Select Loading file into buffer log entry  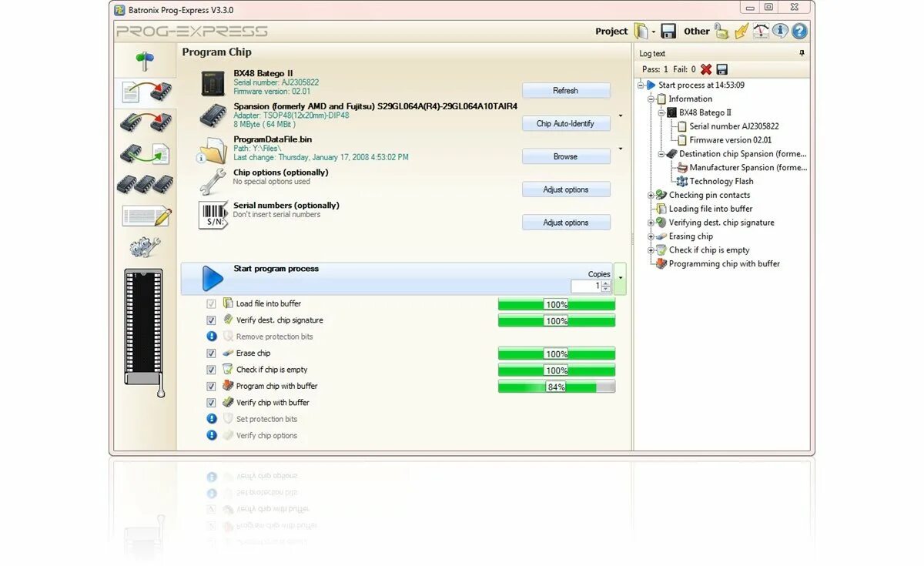click(711, 209)
